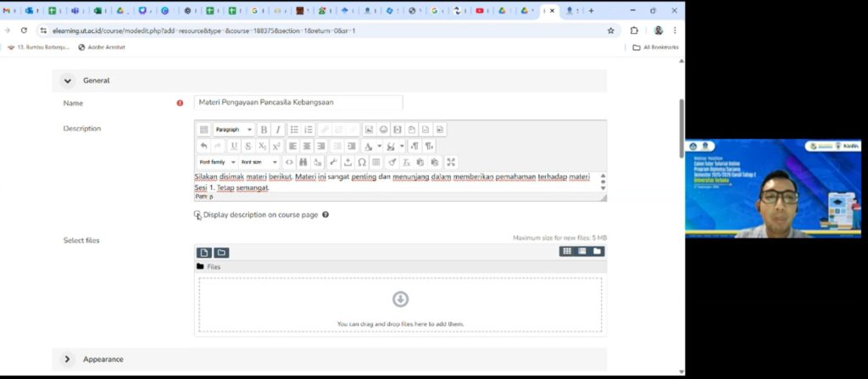Open the Paragraph format dropdown
Image resolution: width=868 pixels, height=379 pixels.
[x=233, y=130]
